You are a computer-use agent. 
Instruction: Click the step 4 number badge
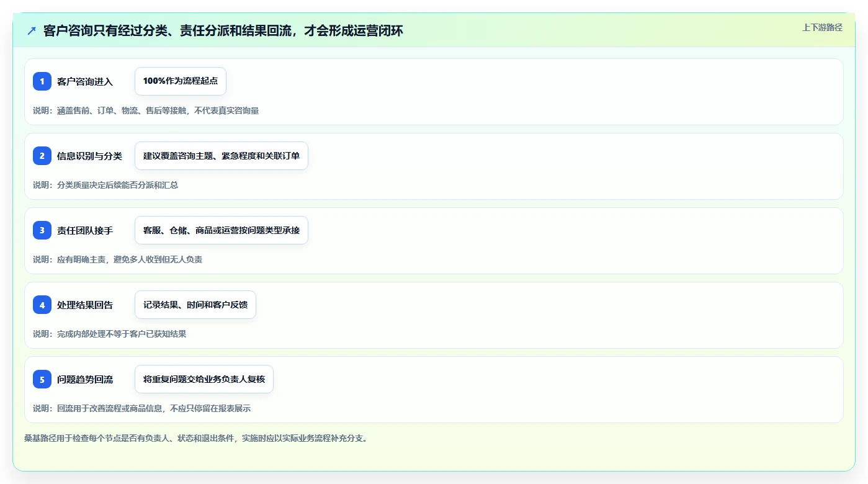click(42, 305)
